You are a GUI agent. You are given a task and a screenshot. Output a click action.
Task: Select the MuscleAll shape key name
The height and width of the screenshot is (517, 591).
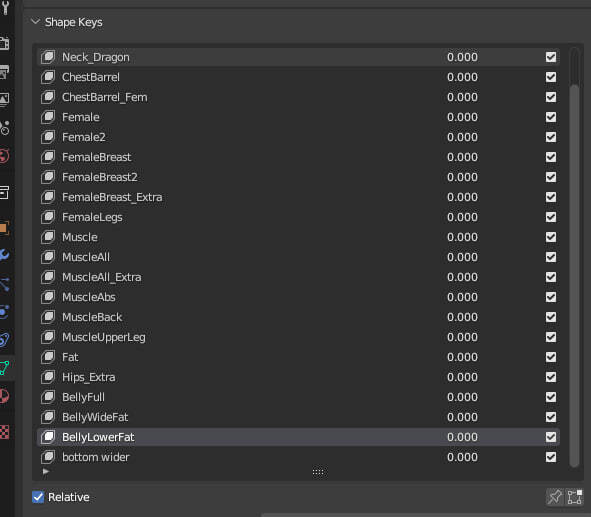click(x=86, y=257)
